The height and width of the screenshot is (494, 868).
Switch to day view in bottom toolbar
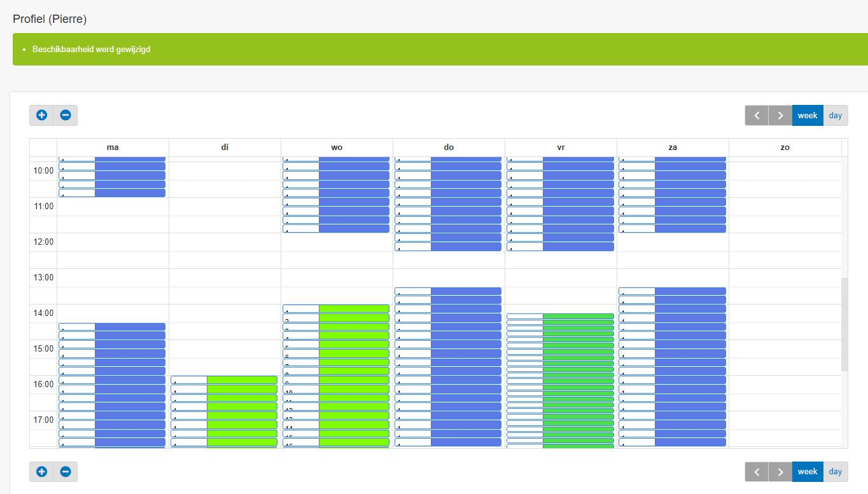coord(835,472)
